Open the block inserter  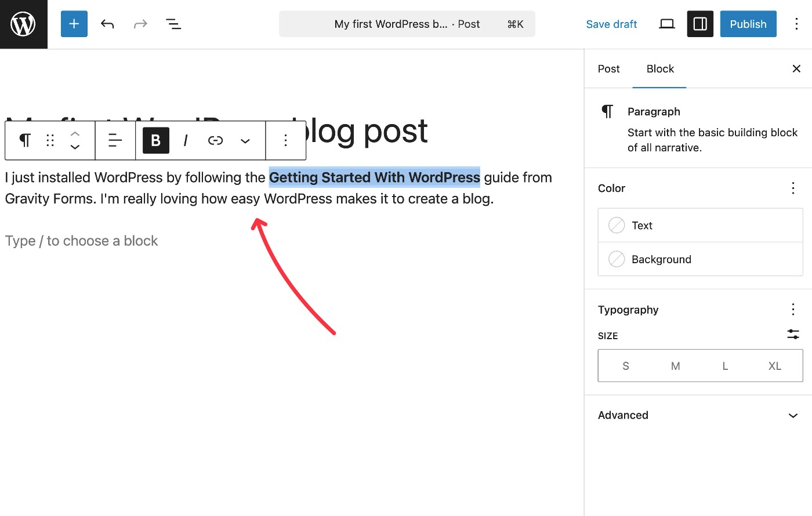point(74,24)
